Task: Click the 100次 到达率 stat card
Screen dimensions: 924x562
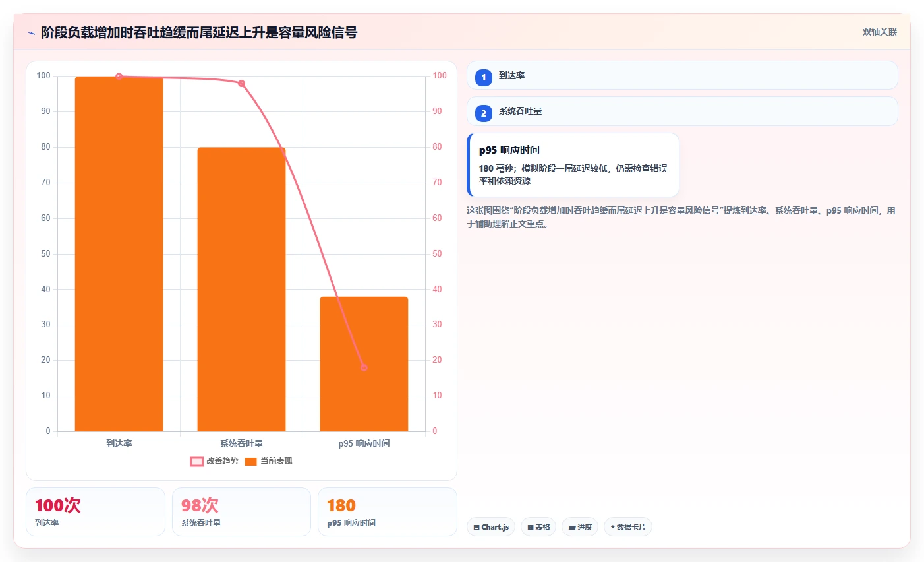Action: 96,512
